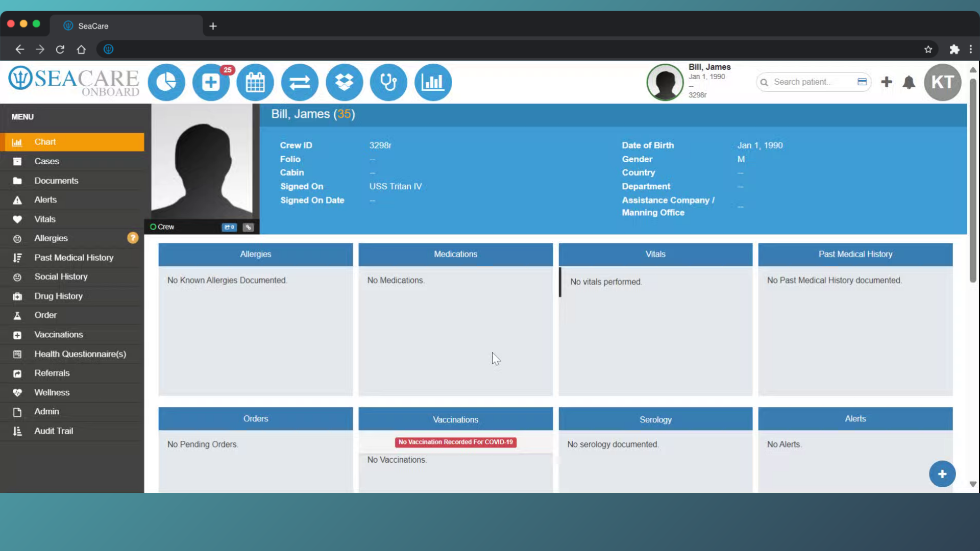Click the card scan icon in search box
Image resolution: width=980 pixels, height=551 pixels.
point(862,82)
